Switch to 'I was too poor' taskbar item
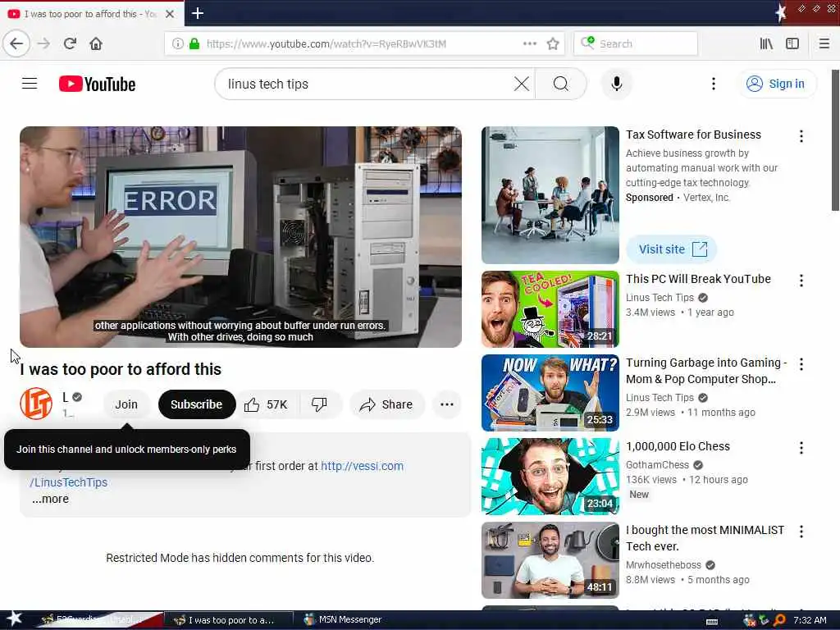Image resolution: width=840 pixels, height=630 pixels. pyautogui.click(x=228, y=620)
